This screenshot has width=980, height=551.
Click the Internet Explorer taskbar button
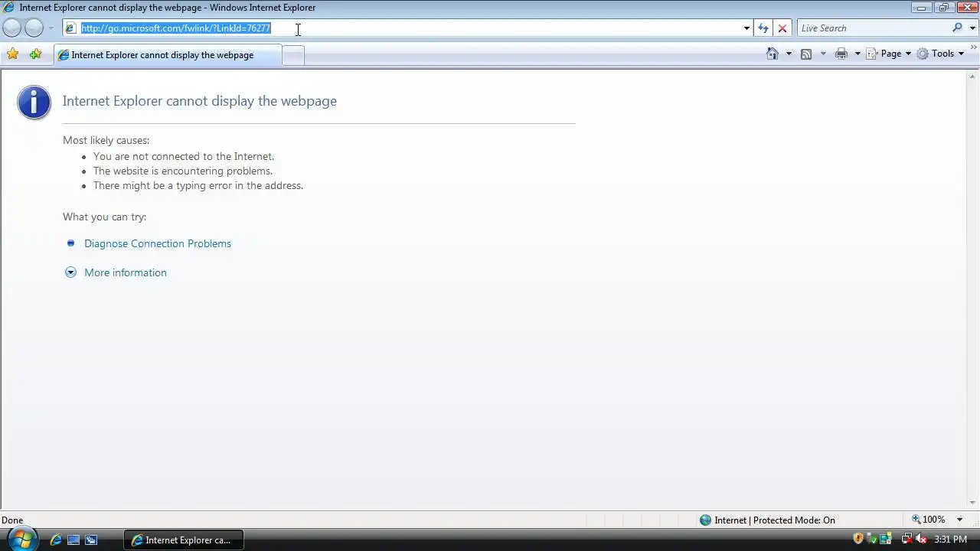coord(182,540)
